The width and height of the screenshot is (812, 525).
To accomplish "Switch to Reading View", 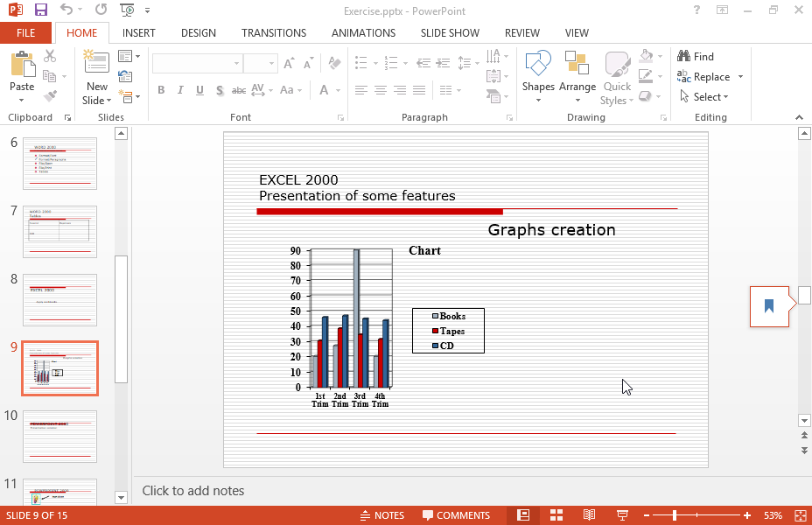I will tap(590, 515).
